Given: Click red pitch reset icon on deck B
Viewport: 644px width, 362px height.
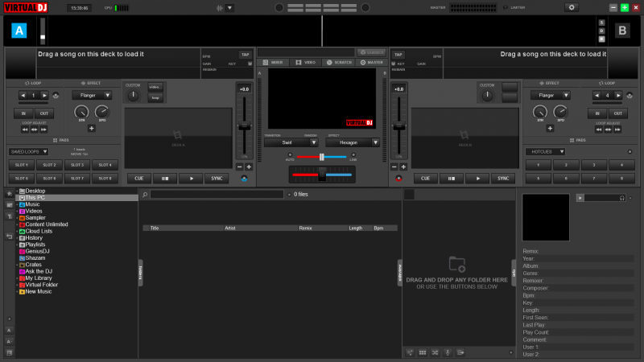Looking at the screenshot, I should (x=398, y=179).
